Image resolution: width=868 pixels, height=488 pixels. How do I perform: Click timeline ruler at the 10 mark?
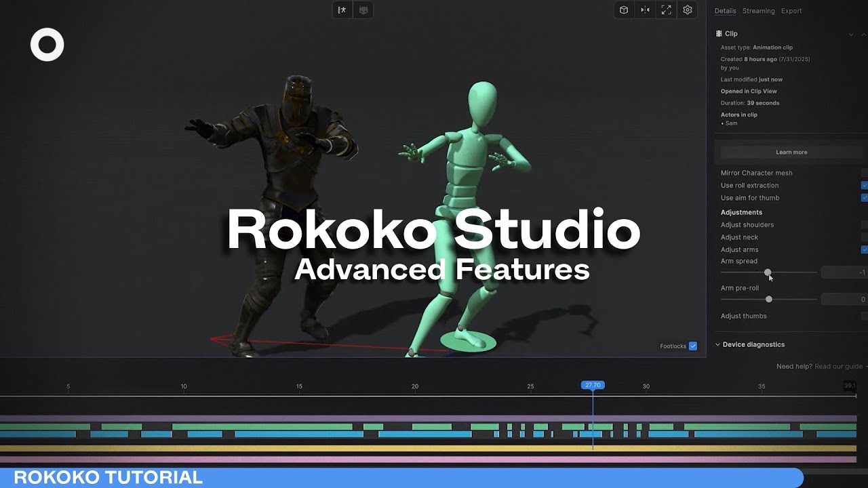tap(184, 387)
